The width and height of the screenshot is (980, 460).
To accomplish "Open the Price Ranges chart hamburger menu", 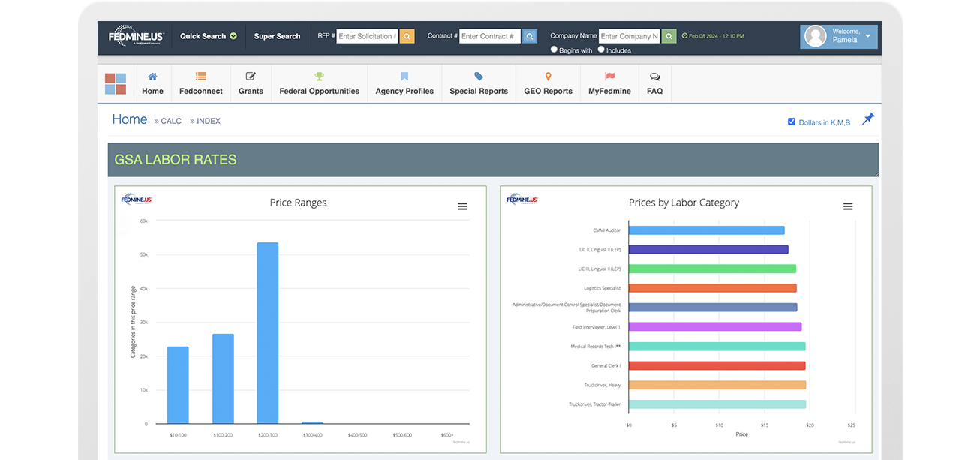I will pyautogui.click(x=462, y=206).
